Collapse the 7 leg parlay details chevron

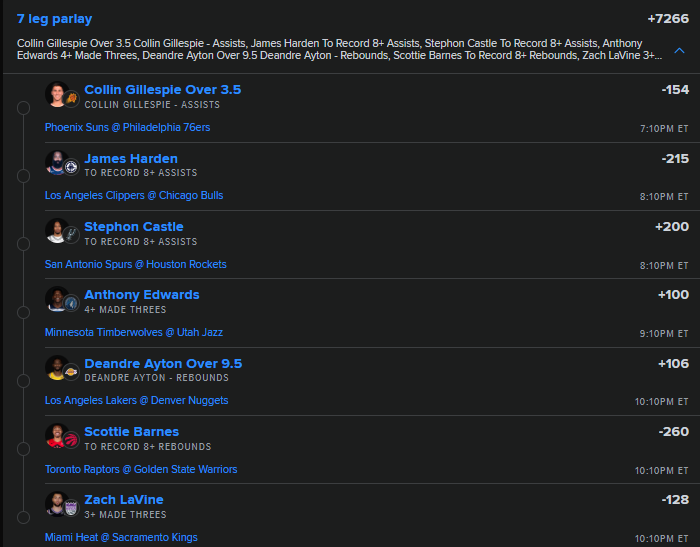click(x=679, y=50)
